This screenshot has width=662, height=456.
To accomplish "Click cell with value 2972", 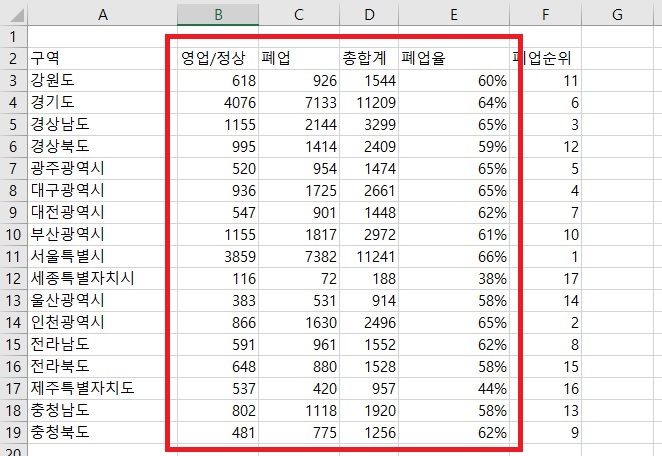I will [x=369, y=234].
